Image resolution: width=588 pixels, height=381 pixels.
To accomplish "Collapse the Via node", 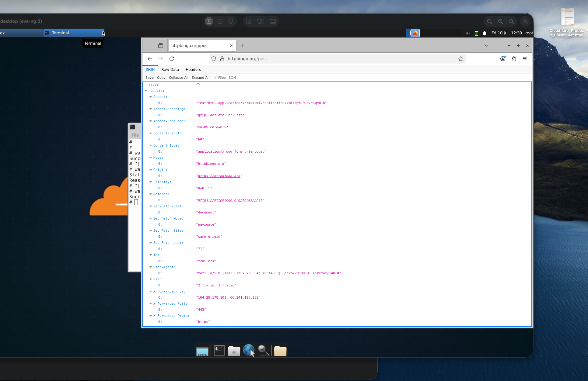I will [151, 279].
